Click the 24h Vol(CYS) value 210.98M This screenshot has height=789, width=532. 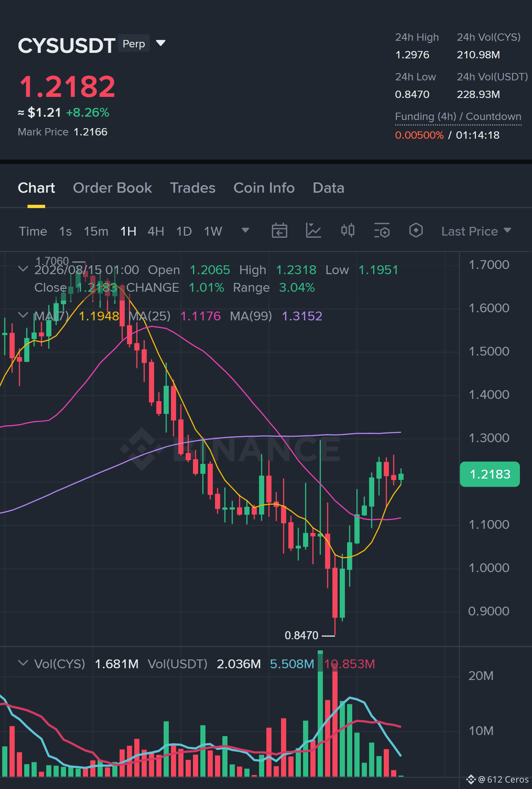478,55
